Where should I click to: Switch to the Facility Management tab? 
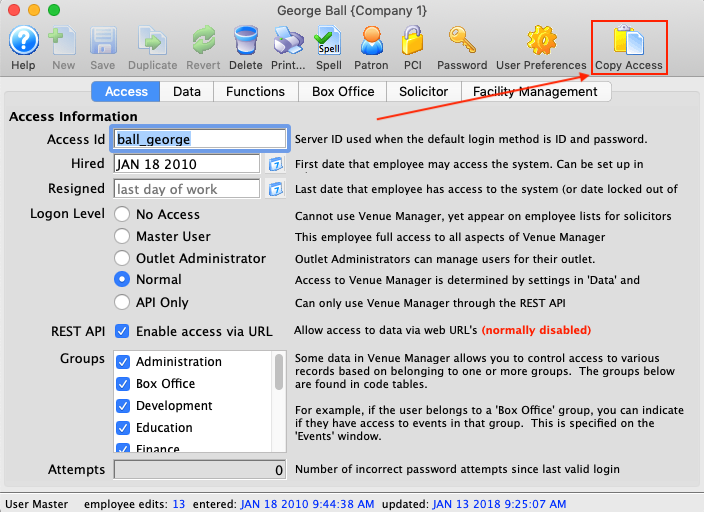[x=535, y=92]
